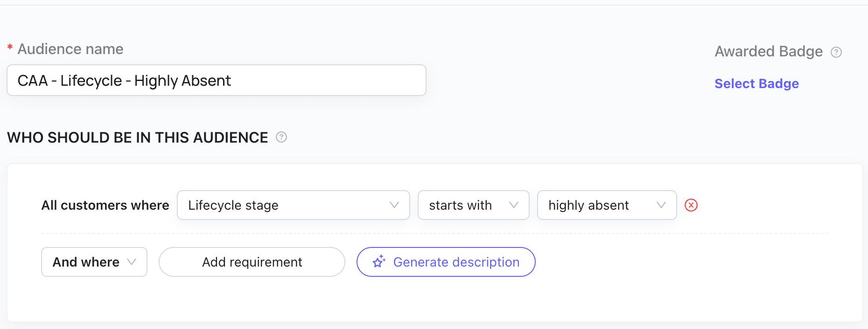Image resolution: width=868 pixels, height=329 pixels.
Task: Click the Generate description button
Action: pyautogui.click(x=446, y=262)
